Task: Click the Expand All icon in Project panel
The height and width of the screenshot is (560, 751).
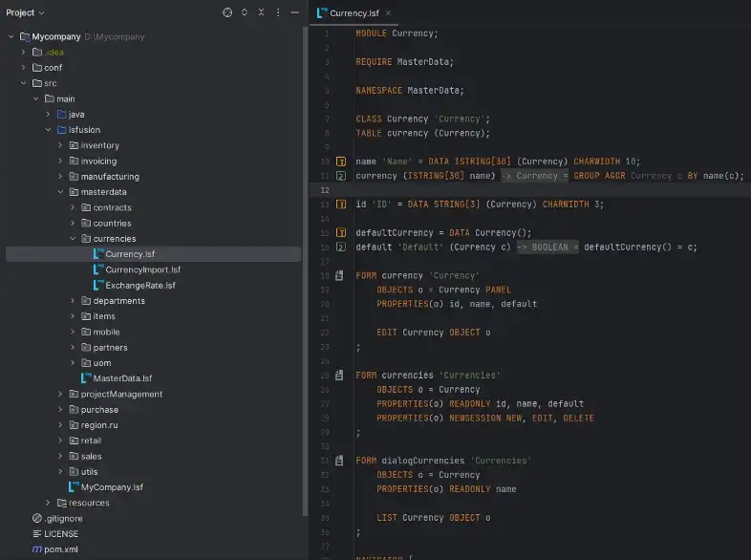Action: (x=245, y=13)
